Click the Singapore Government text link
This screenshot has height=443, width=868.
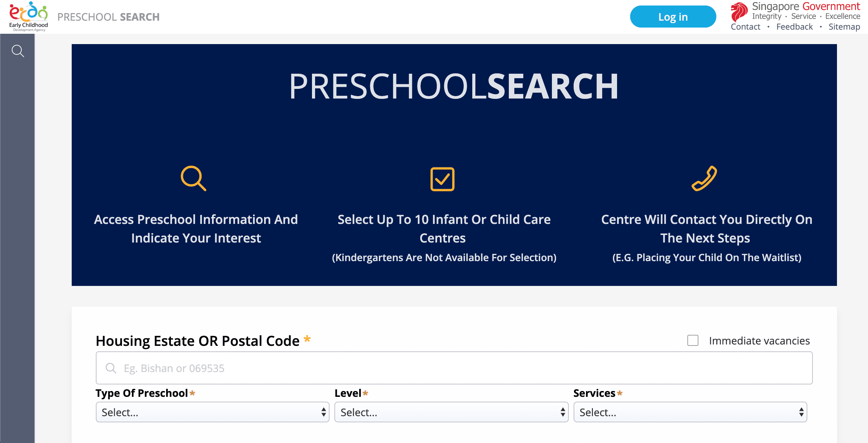[x=806, y=6]
